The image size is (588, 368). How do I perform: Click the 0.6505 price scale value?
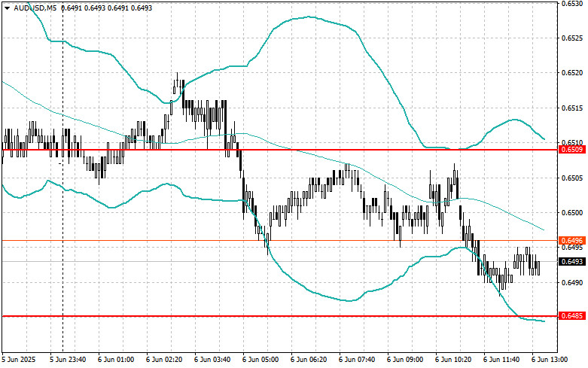click(572, 178)
